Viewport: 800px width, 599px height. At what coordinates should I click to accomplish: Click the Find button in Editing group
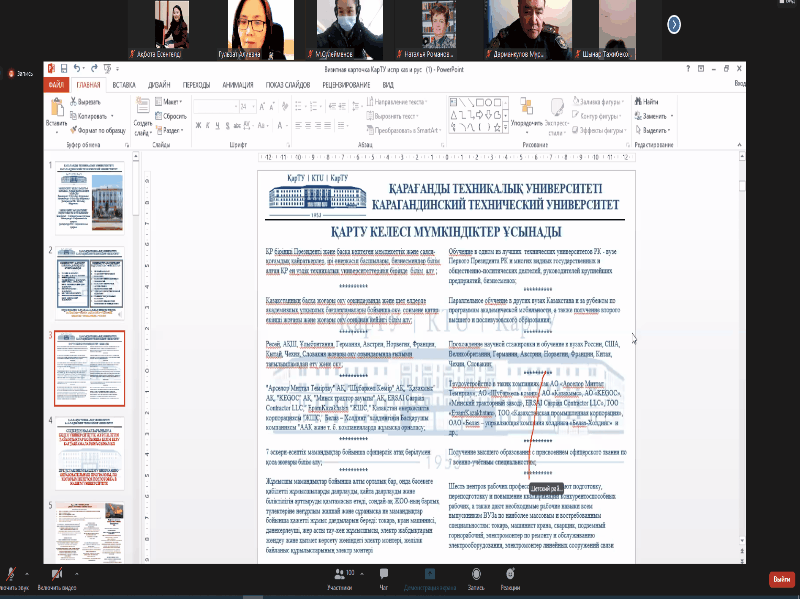point(650,102)
